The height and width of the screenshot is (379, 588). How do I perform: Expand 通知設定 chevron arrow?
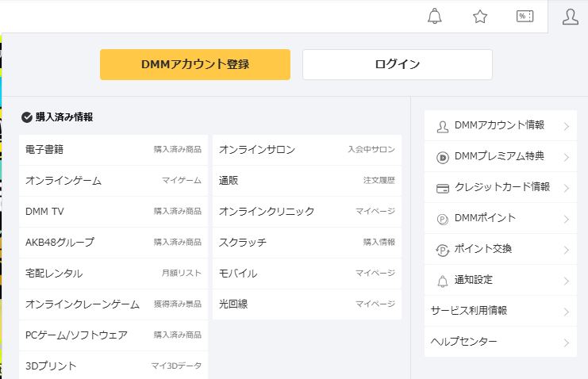coord(567,281)
